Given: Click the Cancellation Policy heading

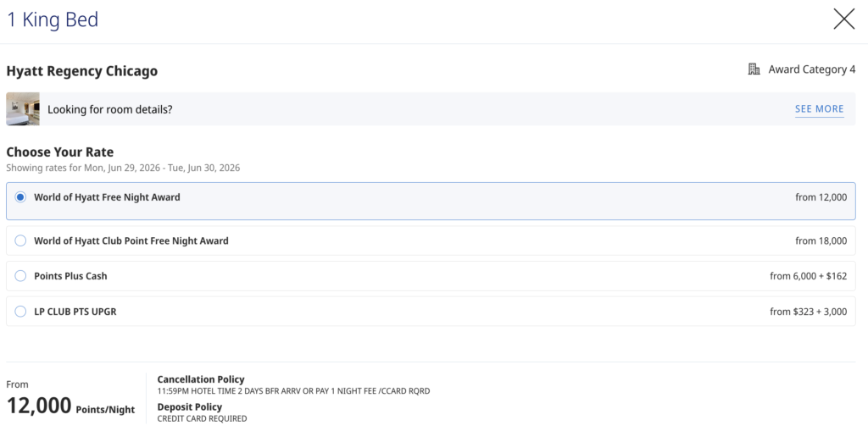Looking at the screenshot, I should [201, 379].
